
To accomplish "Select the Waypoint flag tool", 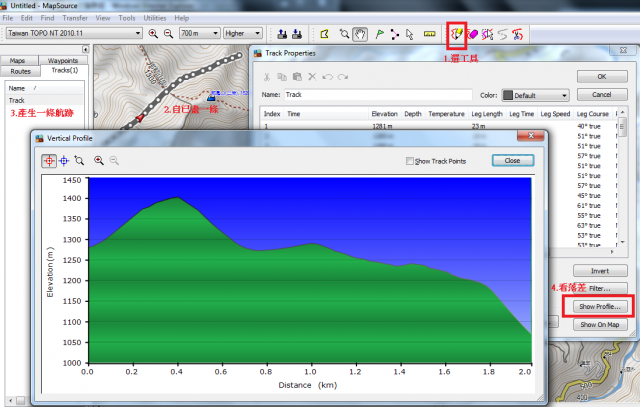I will pyautogui.click(x=380, y=34).
